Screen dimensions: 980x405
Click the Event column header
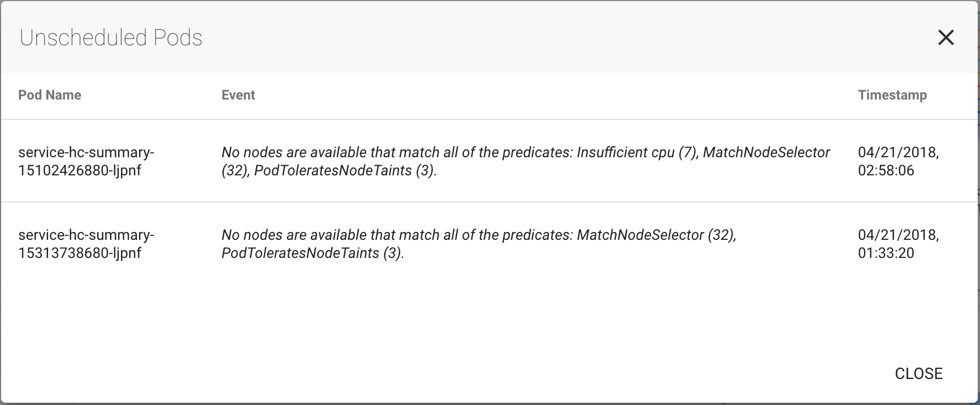pos(238,95)
